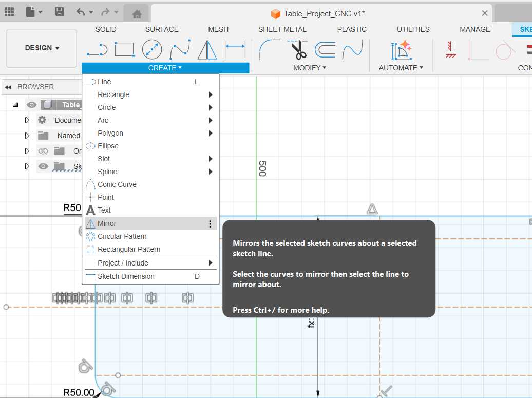Image resolution: width=532 pixels, height=398 pixels.
Task: Select the Fillet tool icon
Action: (269, 49)
